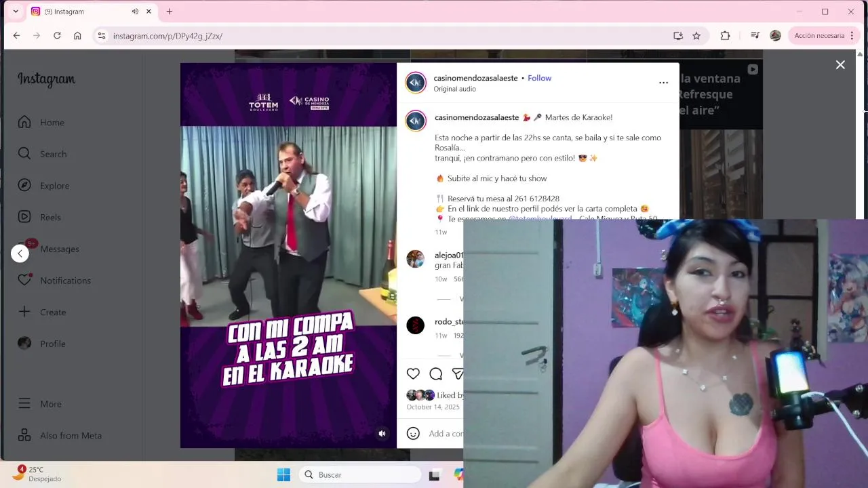Screen dimensions: 868x488
Task: Click browser home button
Action: coord(77,36)
